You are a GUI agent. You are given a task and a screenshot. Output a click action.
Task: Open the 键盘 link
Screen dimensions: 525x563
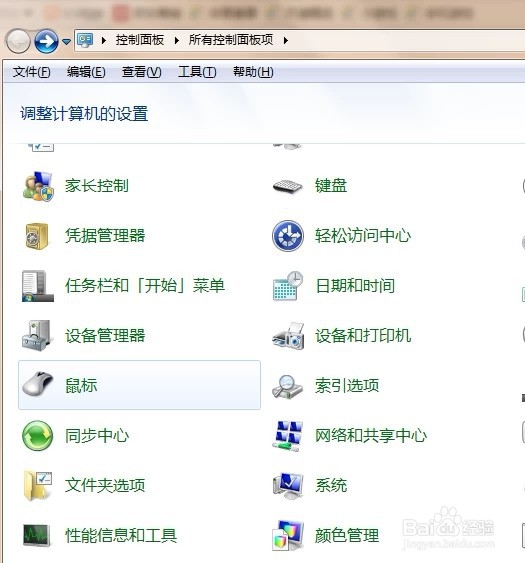(x=331, y=186)
